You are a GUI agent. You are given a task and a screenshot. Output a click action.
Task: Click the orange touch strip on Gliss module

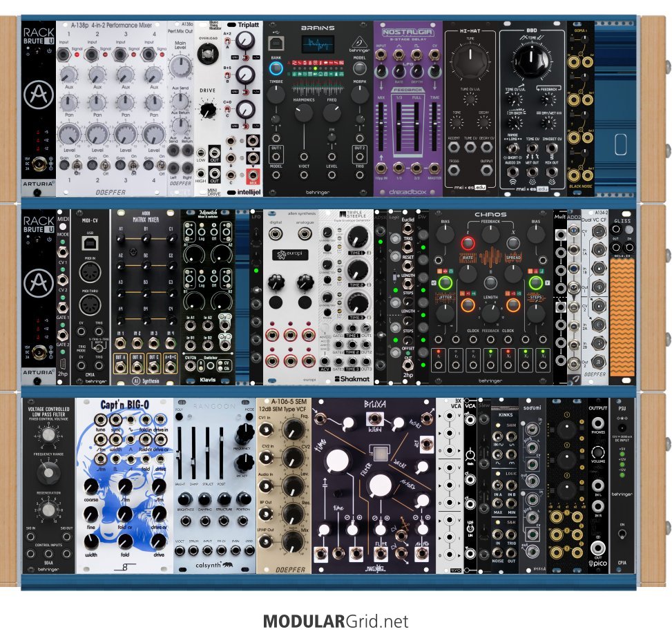point(622,317)
